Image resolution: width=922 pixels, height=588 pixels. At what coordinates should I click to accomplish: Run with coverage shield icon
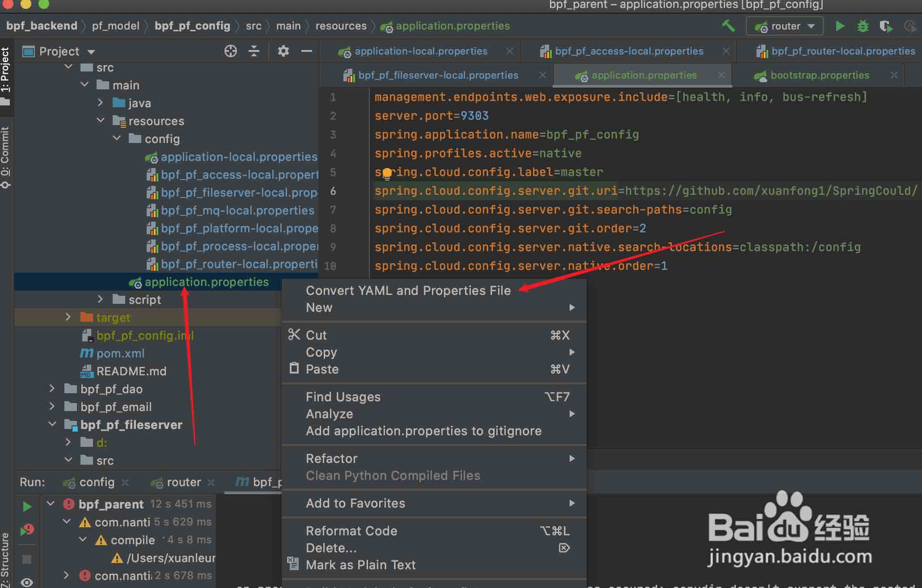pyautogui.click(x=885, y=26)
